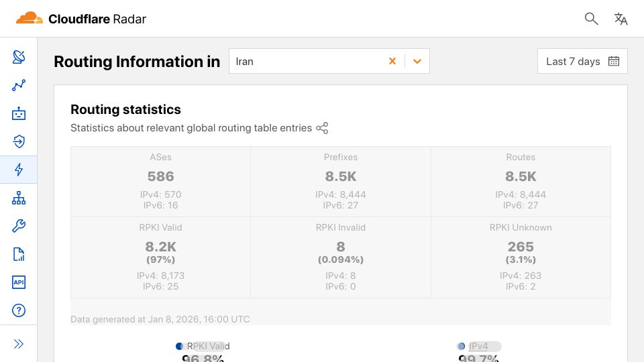Open the help question mark icon
644x362 pixels.
[x=19, y=310]
